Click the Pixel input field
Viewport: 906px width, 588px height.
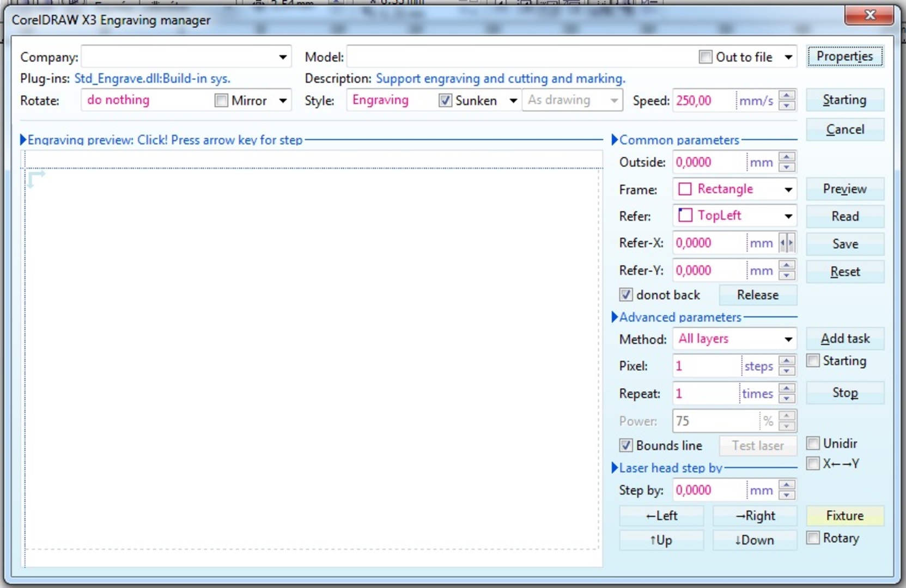(707, 366)
